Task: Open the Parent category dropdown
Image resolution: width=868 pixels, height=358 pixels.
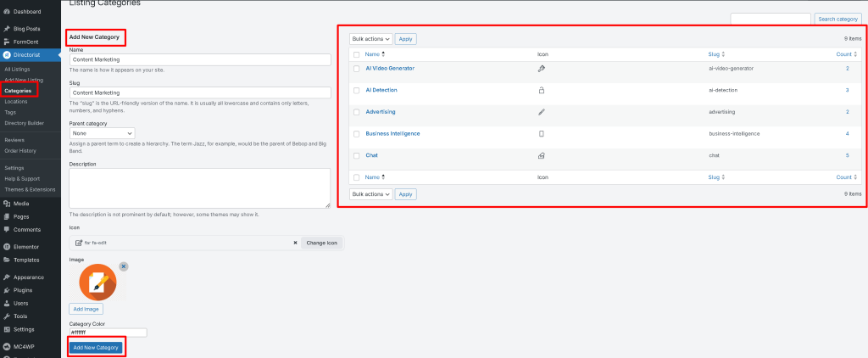Action: click(103, 133)
